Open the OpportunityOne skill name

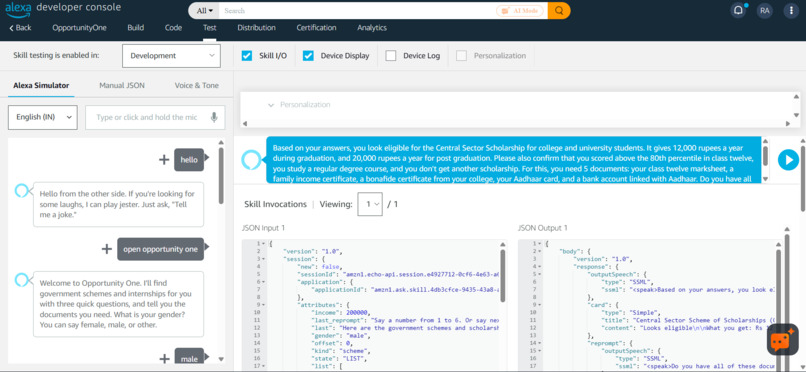click(x=79, y=28)
